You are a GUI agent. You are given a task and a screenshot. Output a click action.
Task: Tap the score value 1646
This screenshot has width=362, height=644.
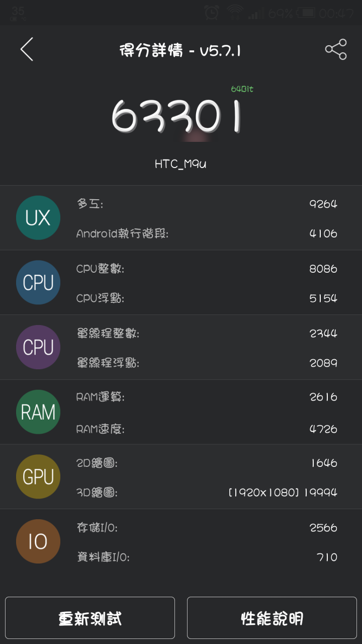[324, 463]
